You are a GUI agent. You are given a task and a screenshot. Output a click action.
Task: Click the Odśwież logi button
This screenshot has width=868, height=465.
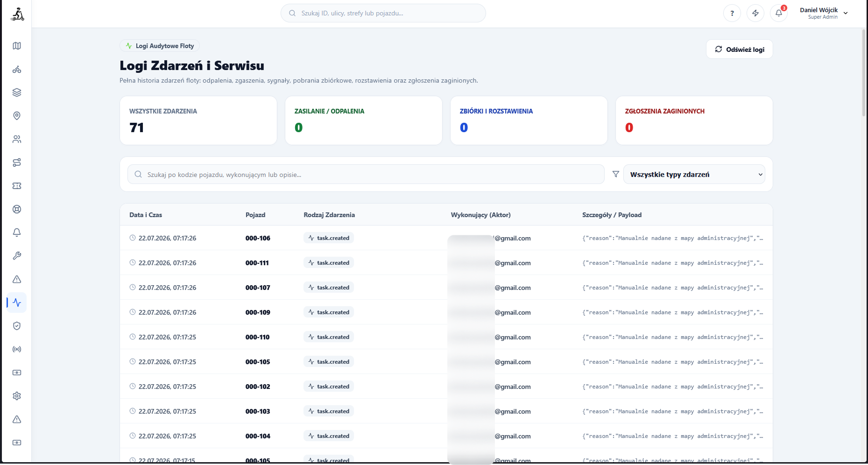pos(740,49)
